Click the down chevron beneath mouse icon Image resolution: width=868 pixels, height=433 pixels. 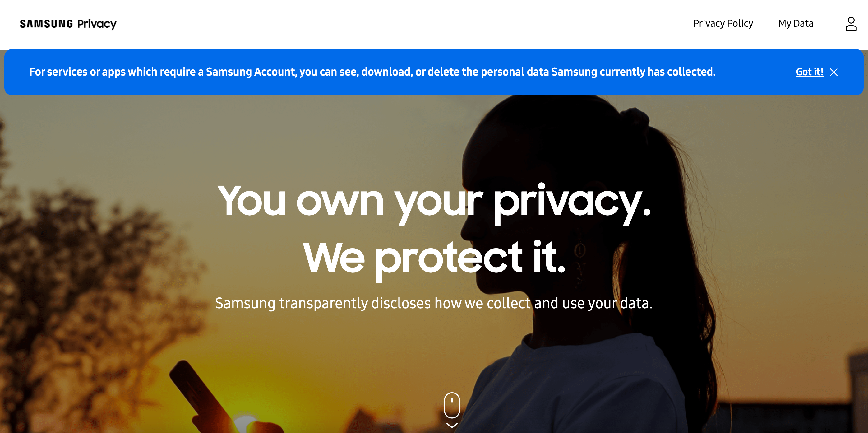pos(451,425)
